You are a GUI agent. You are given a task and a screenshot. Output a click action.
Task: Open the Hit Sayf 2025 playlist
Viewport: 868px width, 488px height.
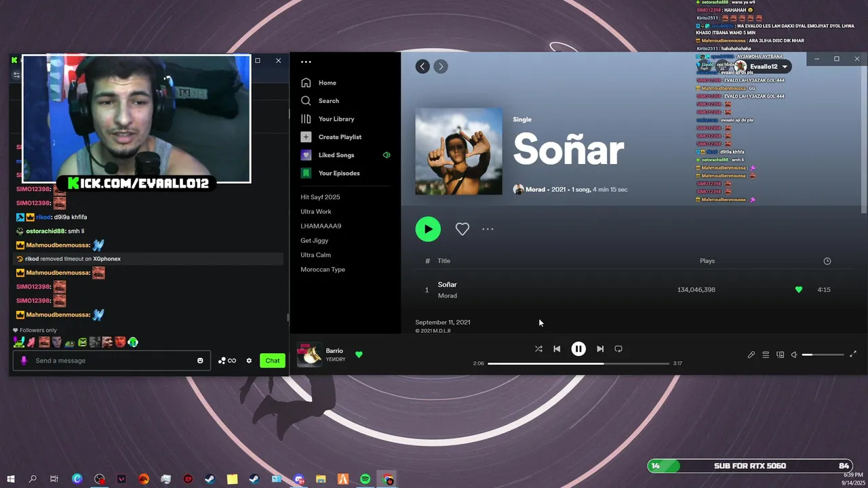click(320, 197)
